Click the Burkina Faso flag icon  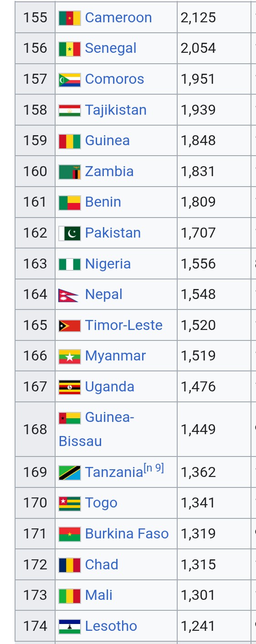[x=70, y=534]
